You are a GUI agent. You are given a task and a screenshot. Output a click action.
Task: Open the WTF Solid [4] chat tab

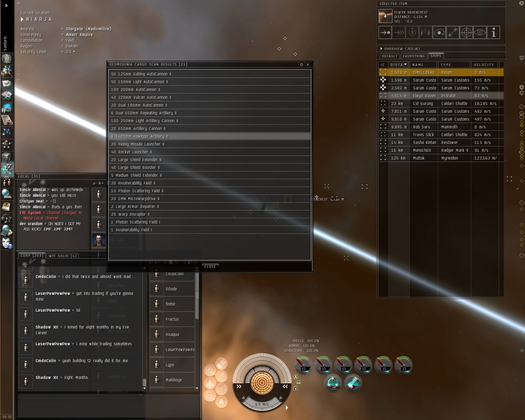tap(62, 256)
